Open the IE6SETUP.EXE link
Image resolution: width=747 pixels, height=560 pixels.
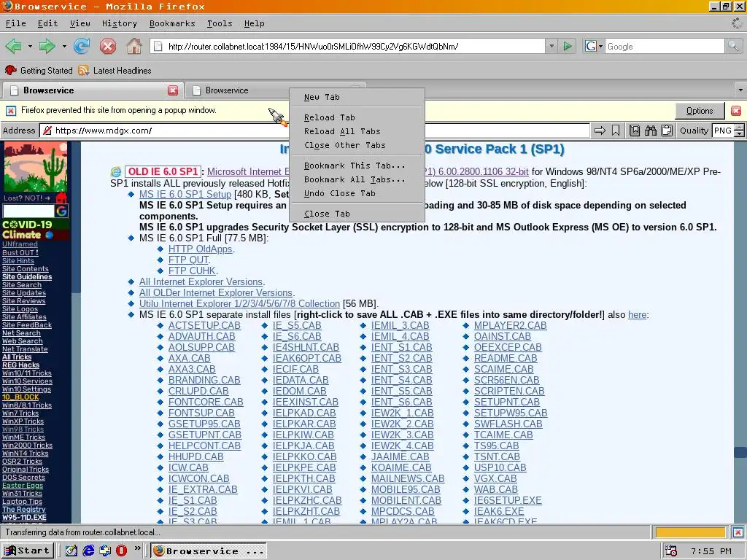508,500
